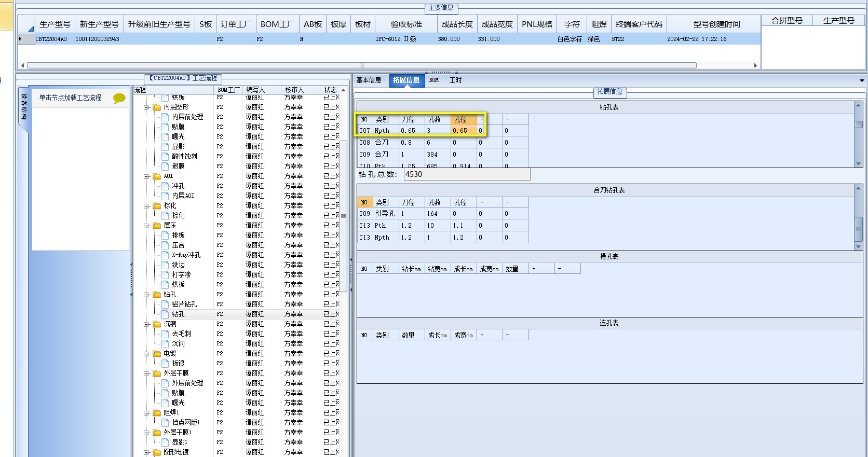
Task: Select the 拓展信息 tab
Action: pos(406,80)
